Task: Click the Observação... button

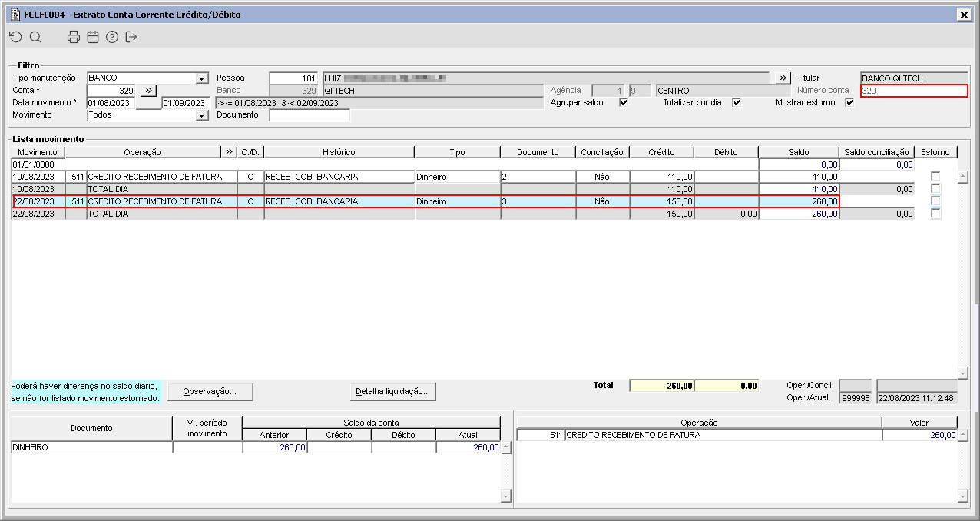Action: point(210,392)
